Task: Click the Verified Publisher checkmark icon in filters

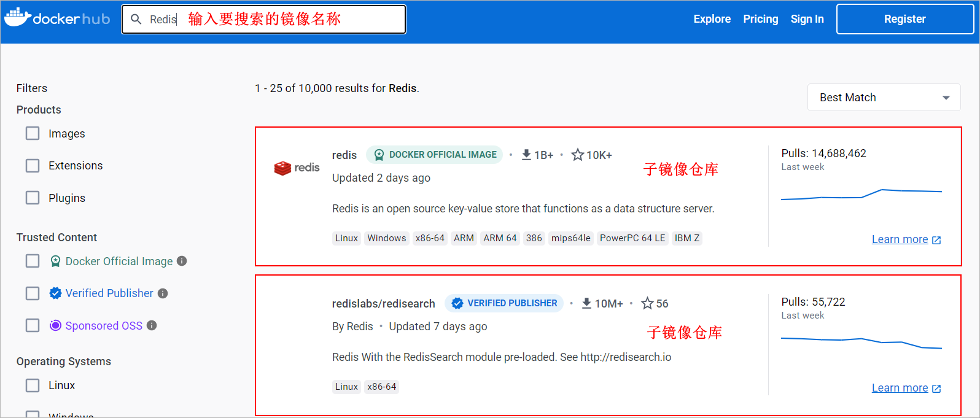Action: [x=55, y=293]
